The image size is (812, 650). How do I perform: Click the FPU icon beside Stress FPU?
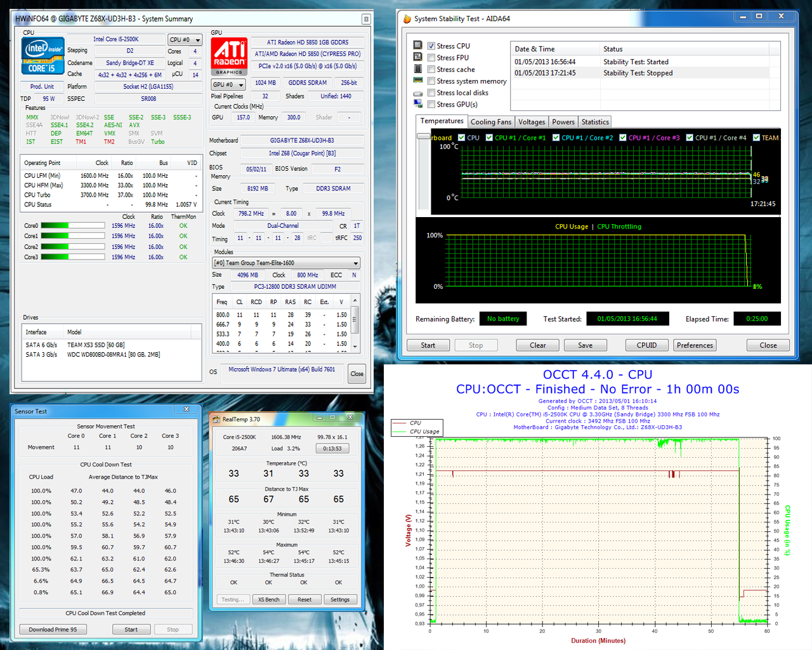coord(417,57)
